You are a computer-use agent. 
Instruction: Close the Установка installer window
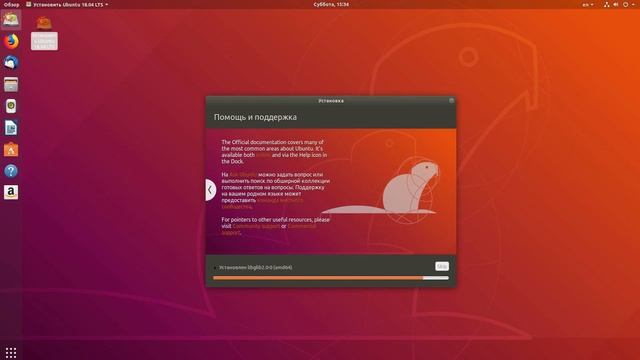[x=451, y=100]
